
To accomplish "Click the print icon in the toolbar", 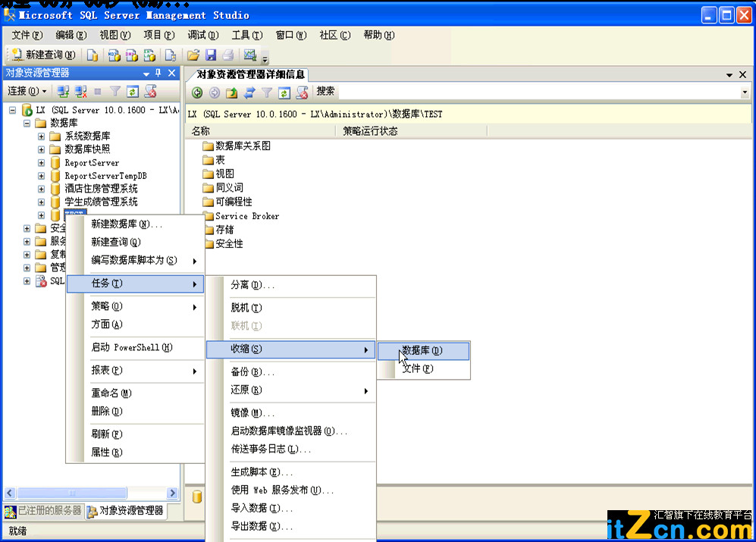I will tap(228, 55).
